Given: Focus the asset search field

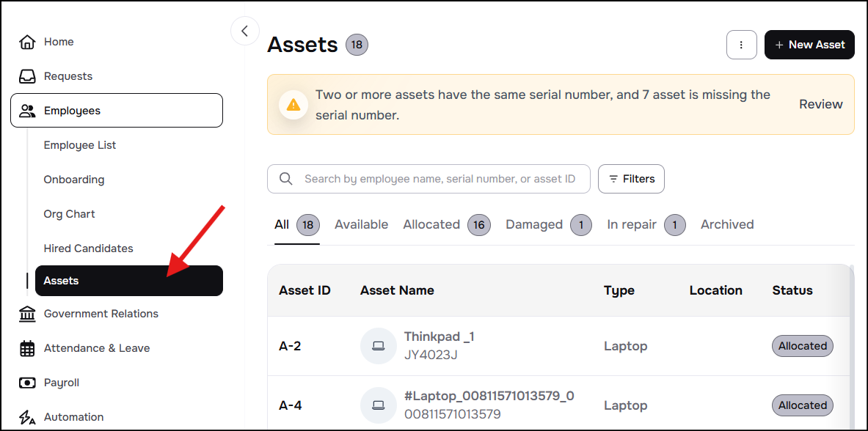Looking at the screenshot, I should [x=439, y=179].
